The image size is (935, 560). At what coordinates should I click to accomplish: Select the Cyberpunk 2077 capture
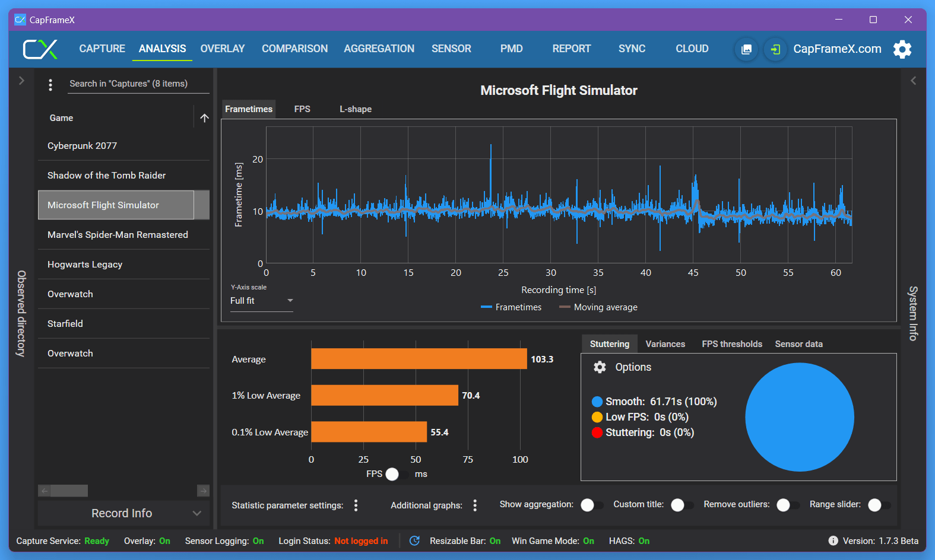123,146
